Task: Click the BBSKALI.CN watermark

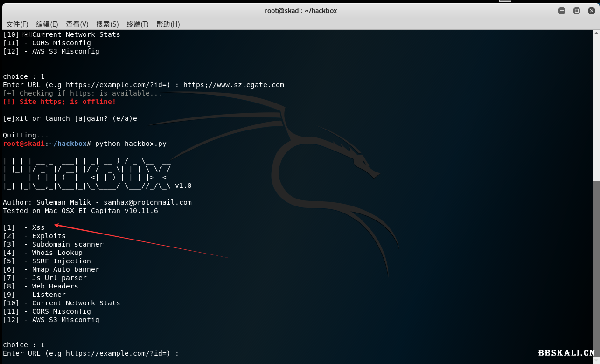Action: [566, 353]
